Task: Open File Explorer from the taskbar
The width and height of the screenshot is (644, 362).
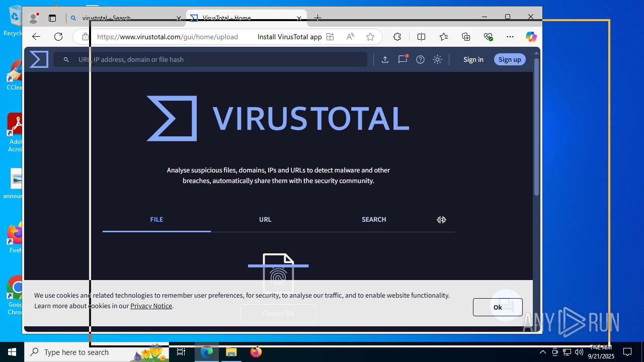Action: pos(231,352)
